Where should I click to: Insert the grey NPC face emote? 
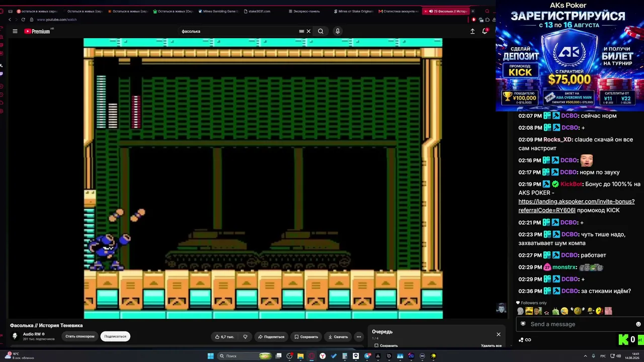(520, 311)
